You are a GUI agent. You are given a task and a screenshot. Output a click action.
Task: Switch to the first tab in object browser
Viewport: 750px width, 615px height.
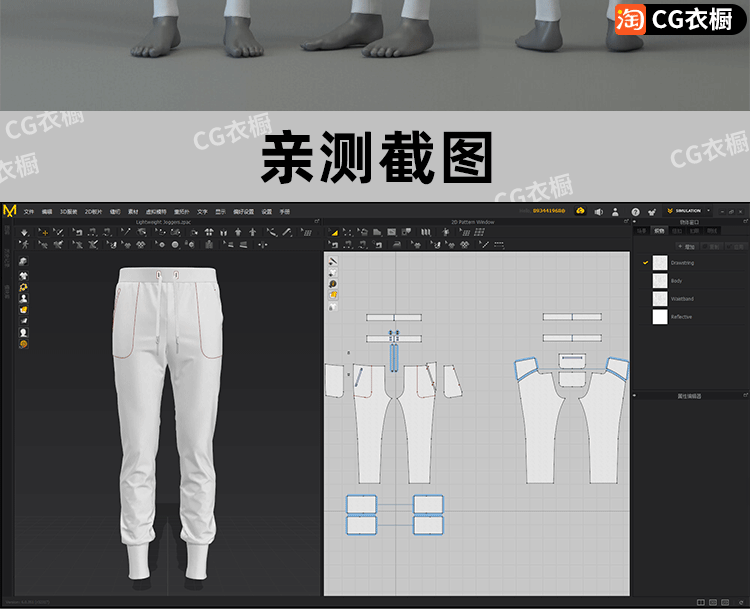[x=641, y=231]
